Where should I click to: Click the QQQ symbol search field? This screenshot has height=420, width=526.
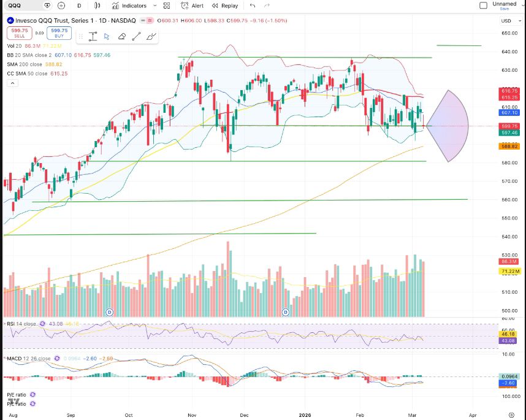tap(25, 6)
